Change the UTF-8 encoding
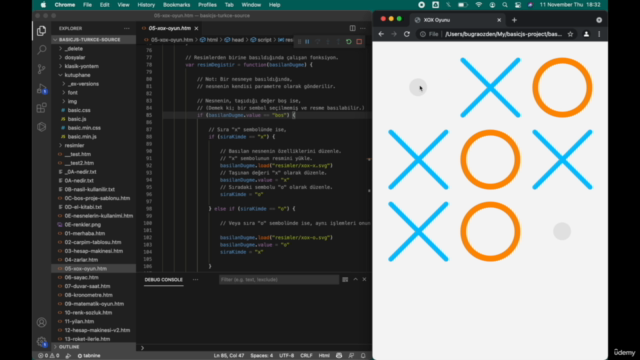This screenshot has height=360, width=640. pos(287,356)
